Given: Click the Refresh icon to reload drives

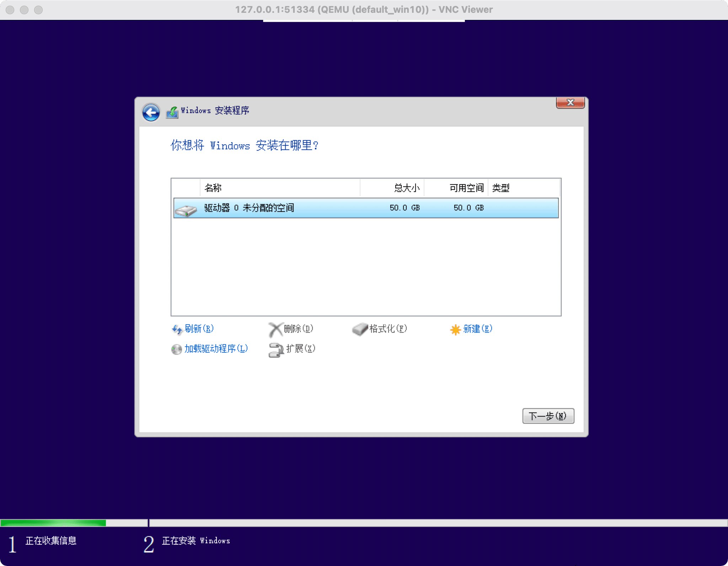Looking at the screenshot, I should point(177,329).
